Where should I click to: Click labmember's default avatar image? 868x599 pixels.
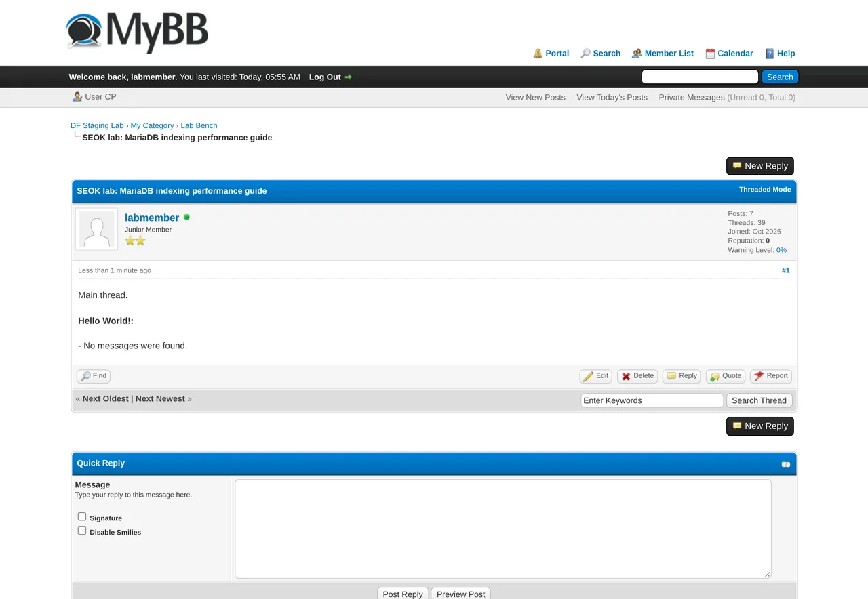pos(96,230)
